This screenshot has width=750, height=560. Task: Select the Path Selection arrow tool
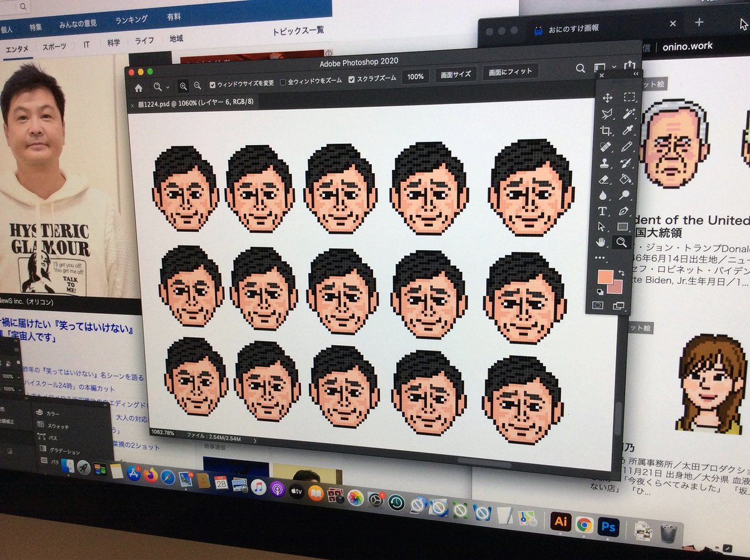coord(602,227)
